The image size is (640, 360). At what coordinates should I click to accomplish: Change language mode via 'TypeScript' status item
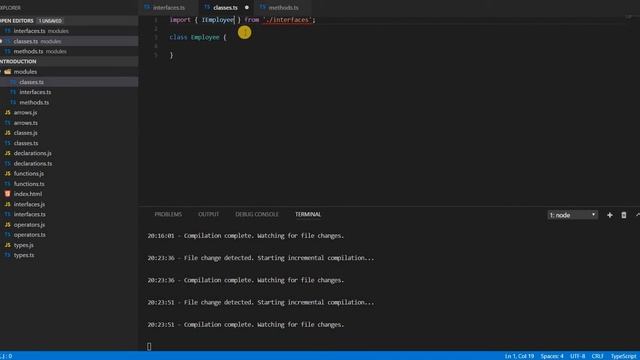[x=623, y=356]
